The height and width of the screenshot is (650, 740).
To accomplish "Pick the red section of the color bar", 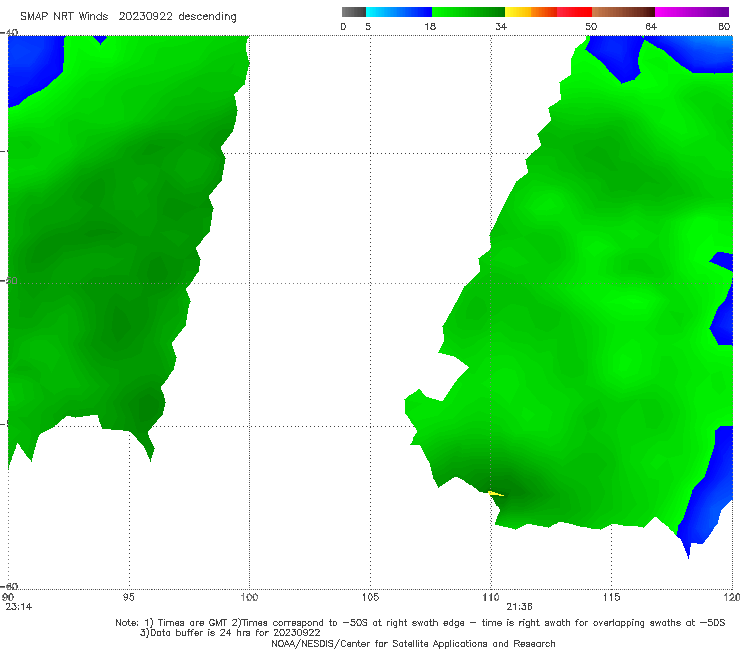I will pos(574,12).
